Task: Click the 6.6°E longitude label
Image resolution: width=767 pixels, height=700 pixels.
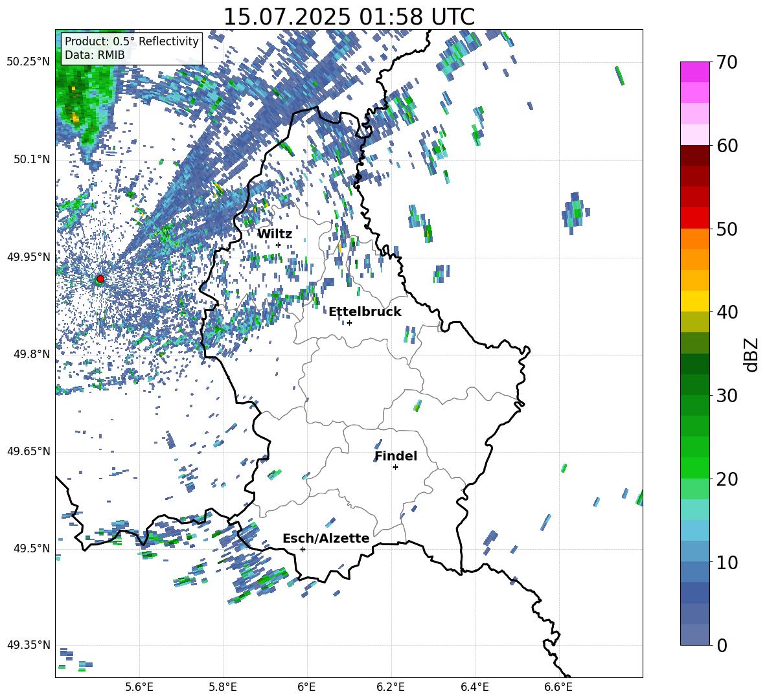Action: (x=558, y=687)
